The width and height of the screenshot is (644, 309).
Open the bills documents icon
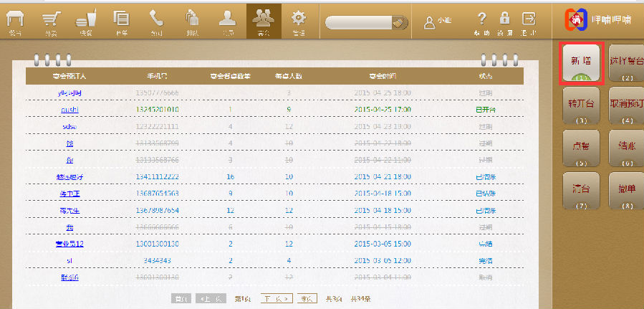(121, 20)
